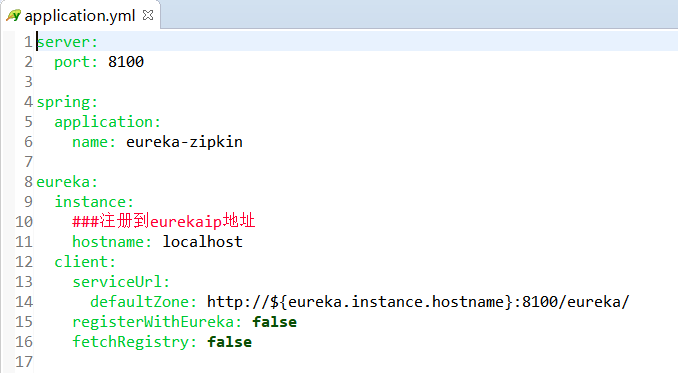The height and width of the screenshot is (373, 678).
Task: Click the value eureka-zipkin
Action: [184, 142]
